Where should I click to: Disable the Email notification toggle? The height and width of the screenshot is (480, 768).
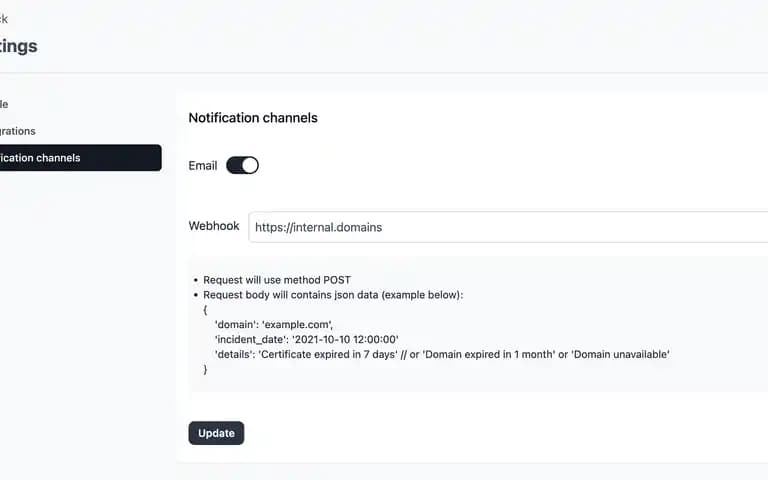(242, 166)
